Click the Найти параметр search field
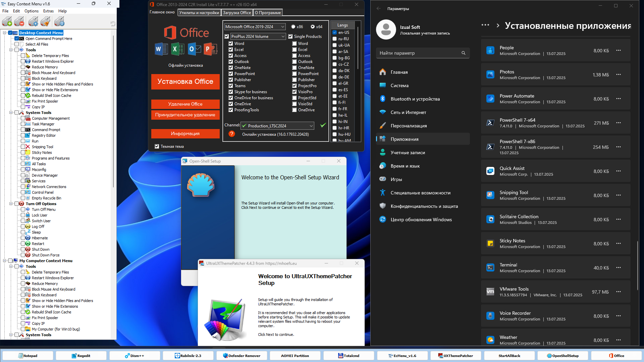 (x=423, y=53)
